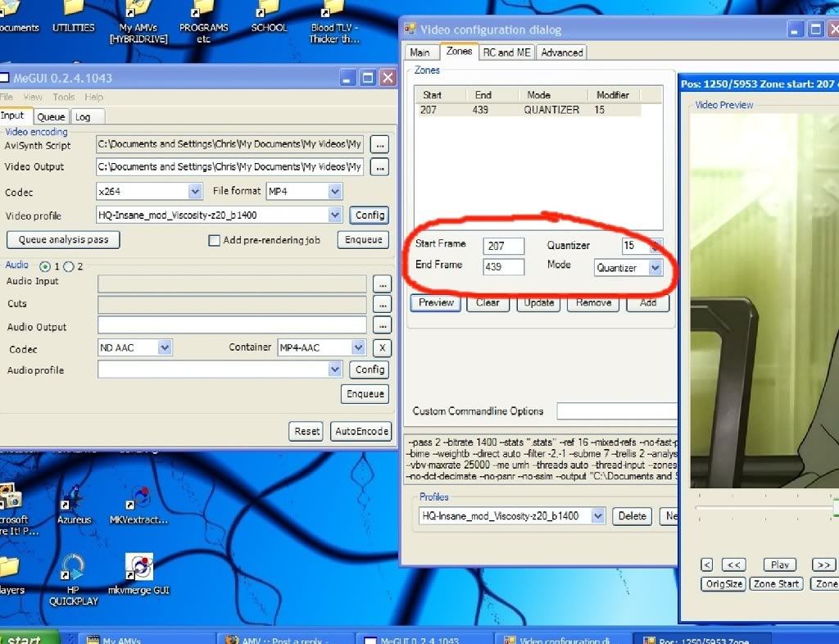Viewport: 839px width, 644px height.
Task: Click the zone Update button
Action: [538, 302]
